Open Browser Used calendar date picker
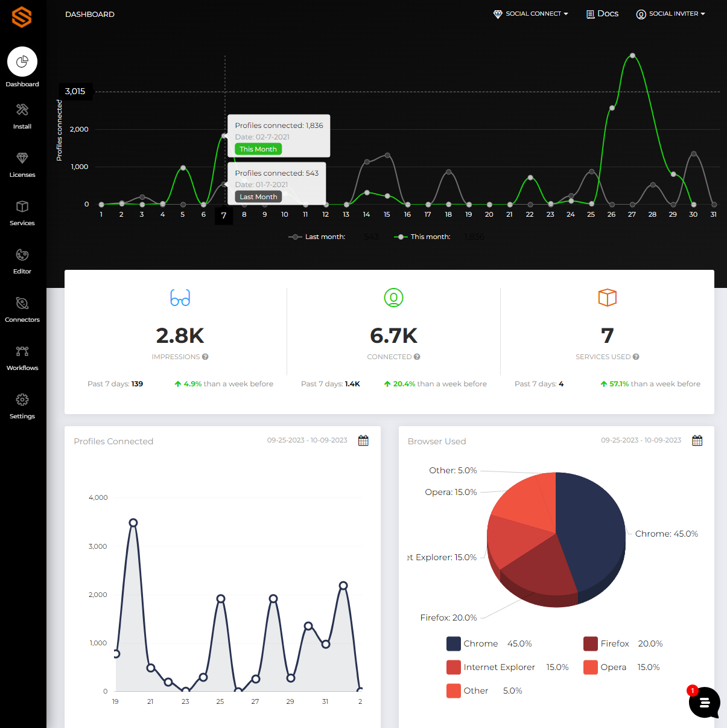 click(x=697, y=441)
